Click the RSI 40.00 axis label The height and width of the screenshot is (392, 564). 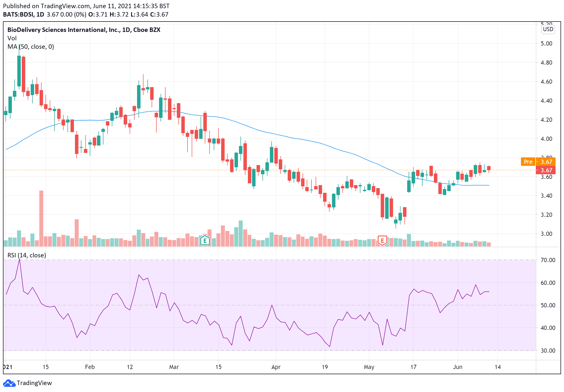click(548, 328)
